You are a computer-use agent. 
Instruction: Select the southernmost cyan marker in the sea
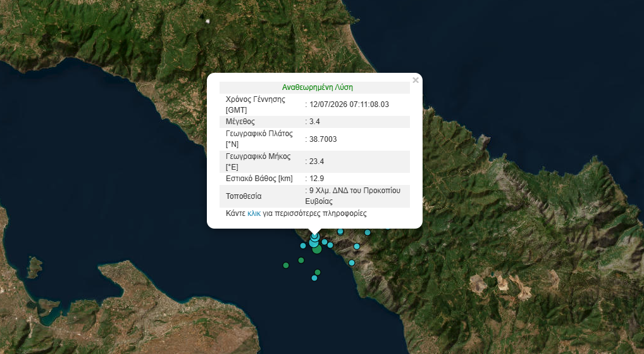click(314, 278)
